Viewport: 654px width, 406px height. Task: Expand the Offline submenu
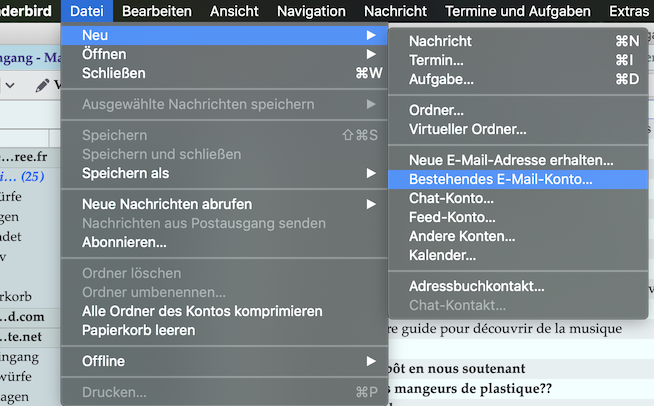pos(104,361)
